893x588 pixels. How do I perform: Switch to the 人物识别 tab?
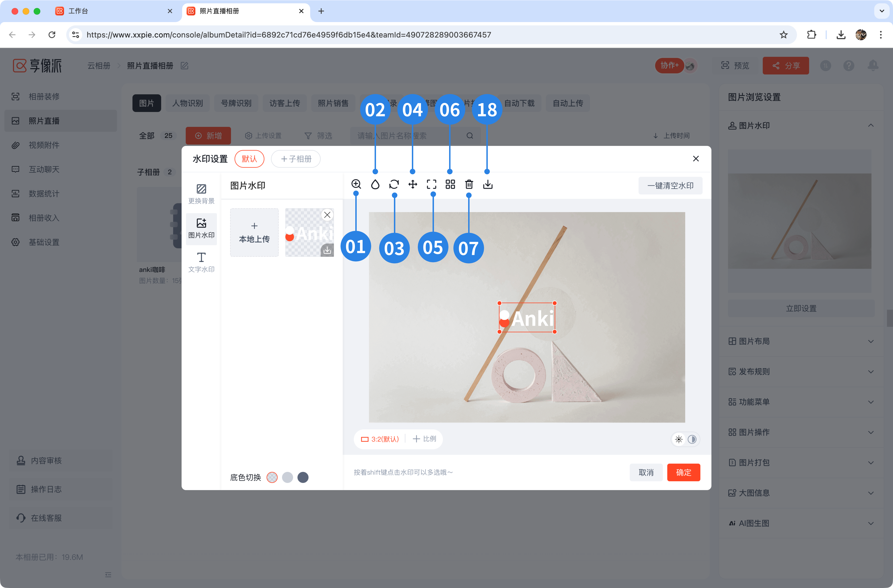188,103
